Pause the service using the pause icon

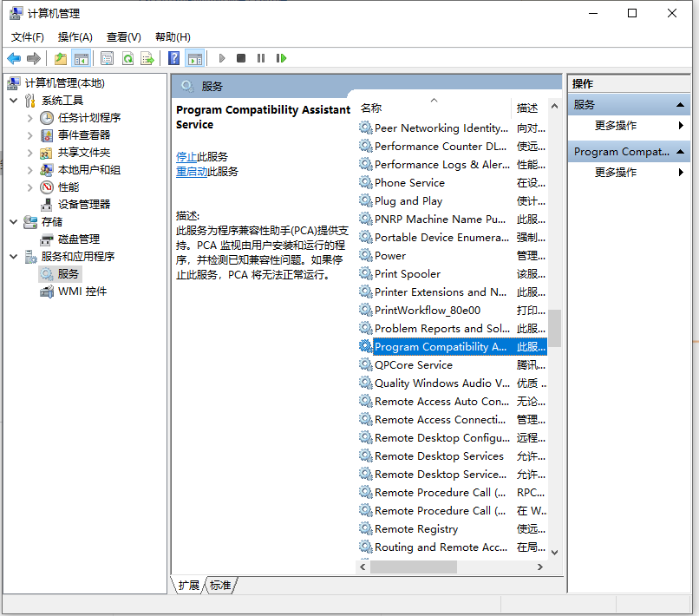pyautogui.click(x=262, y=58)
